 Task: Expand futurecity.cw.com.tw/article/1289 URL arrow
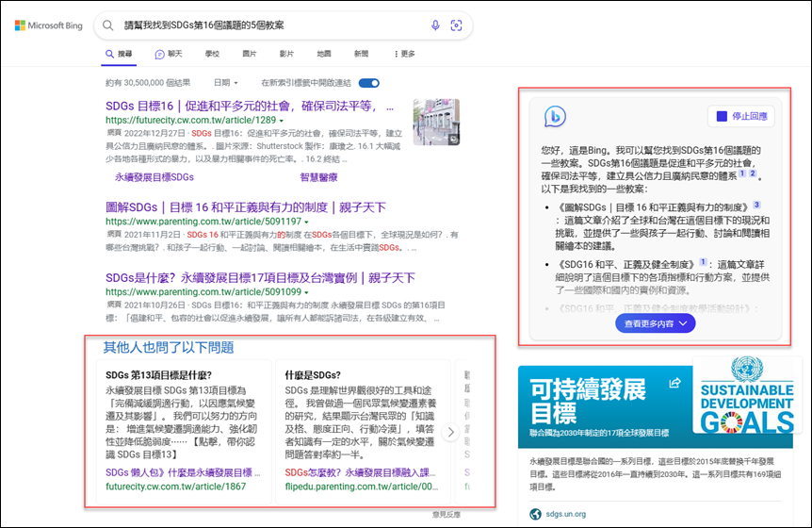282,120
